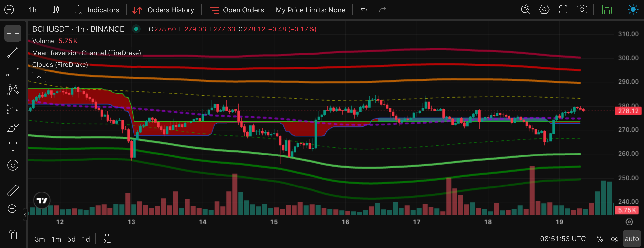Screen dimensions: 644x248
Task: Set range to 3m
Action: coord(40,239)
